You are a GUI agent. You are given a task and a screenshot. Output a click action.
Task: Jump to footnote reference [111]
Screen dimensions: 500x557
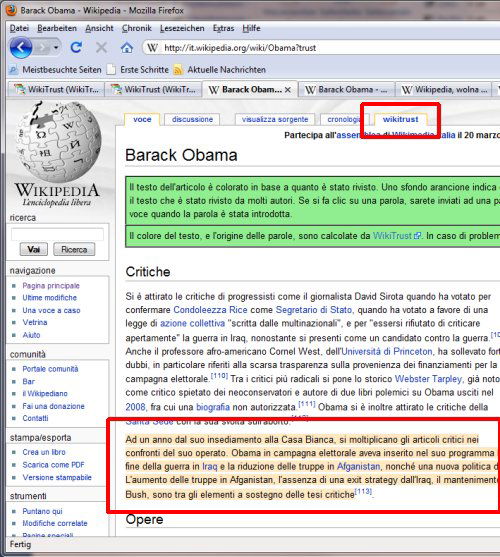[307, 404]
